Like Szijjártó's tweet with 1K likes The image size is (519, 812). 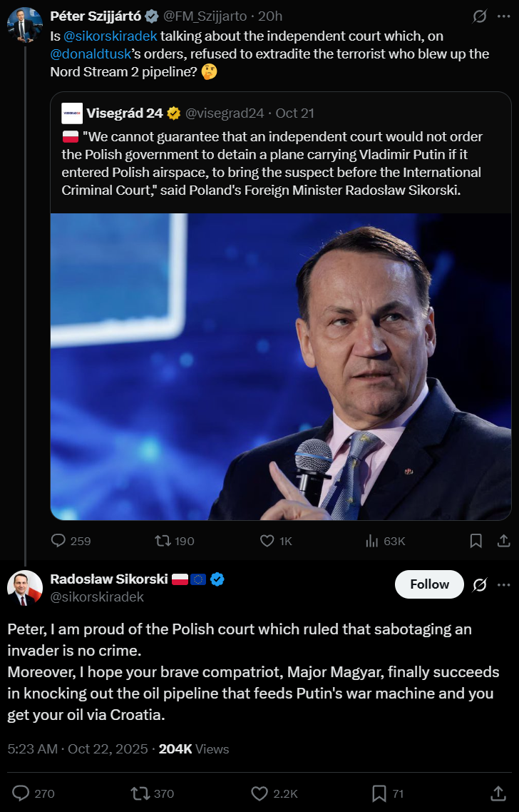[x=267, y=541]
